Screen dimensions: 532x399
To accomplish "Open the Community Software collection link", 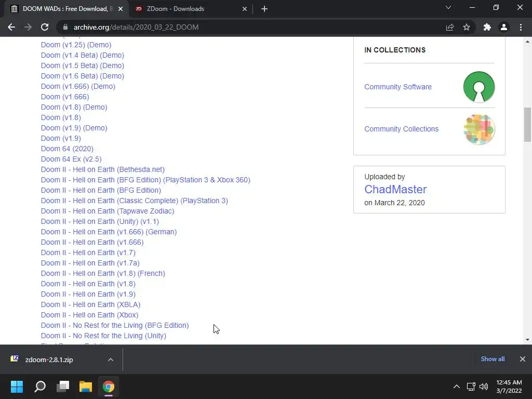I will point(398,87).
